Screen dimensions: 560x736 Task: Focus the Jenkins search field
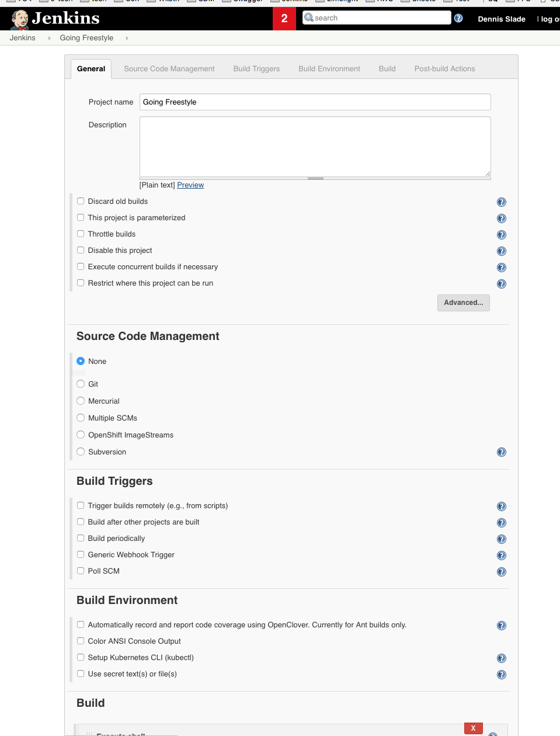coord(377,18)
